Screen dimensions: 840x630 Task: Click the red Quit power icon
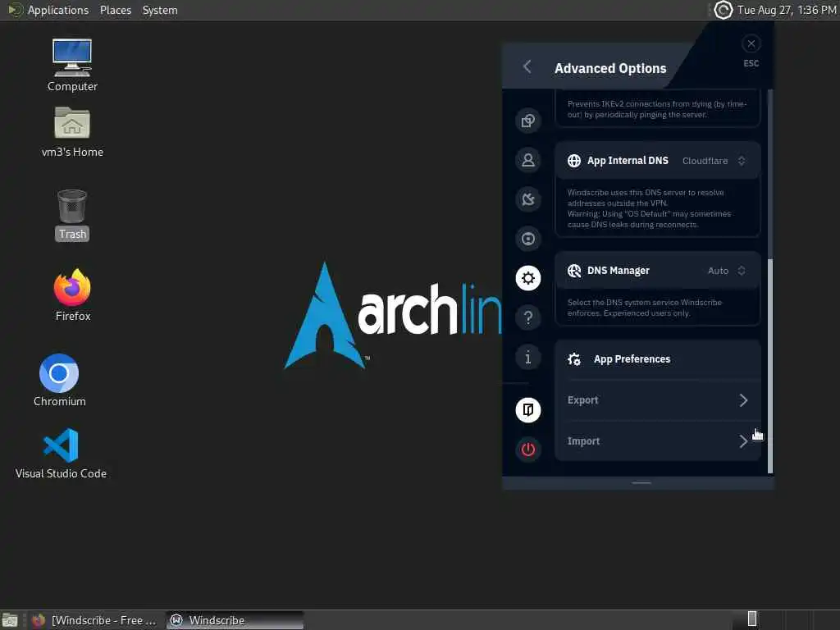tap(527, 450)
